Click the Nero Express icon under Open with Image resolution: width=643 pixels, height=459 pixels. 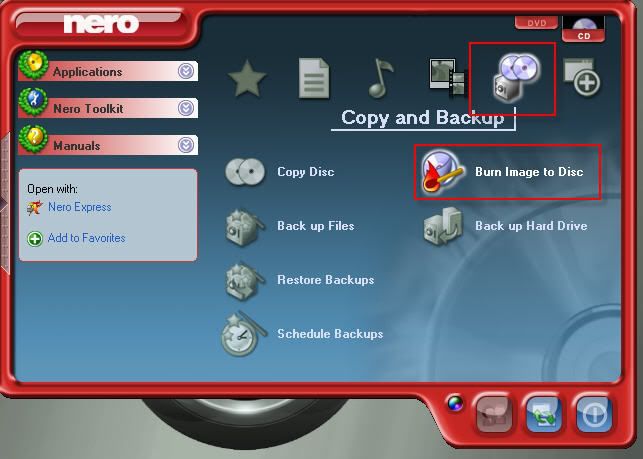coord(34,208)
